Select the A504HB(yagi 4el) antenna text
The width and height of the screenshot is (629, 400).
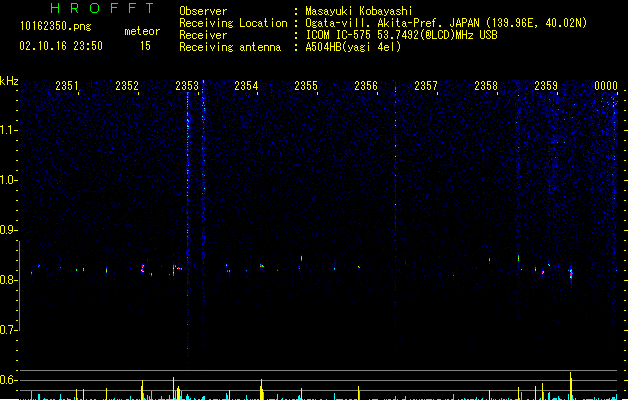(353, 47)
